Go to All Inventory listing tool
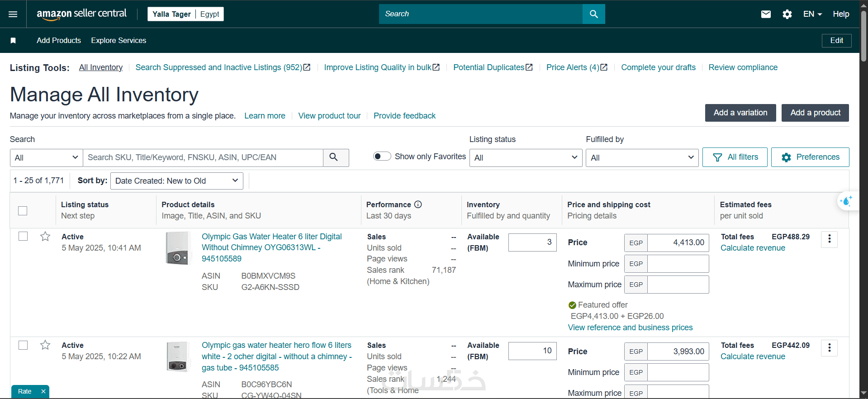This screenshot has width=868, height=399. 101,67
